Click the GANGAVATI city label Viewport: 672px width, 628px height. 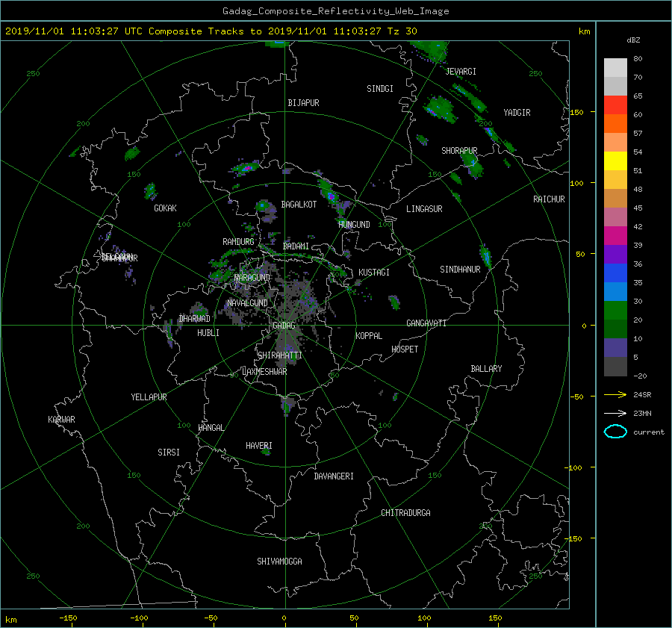pyautogui.click(x=426, y=323)
